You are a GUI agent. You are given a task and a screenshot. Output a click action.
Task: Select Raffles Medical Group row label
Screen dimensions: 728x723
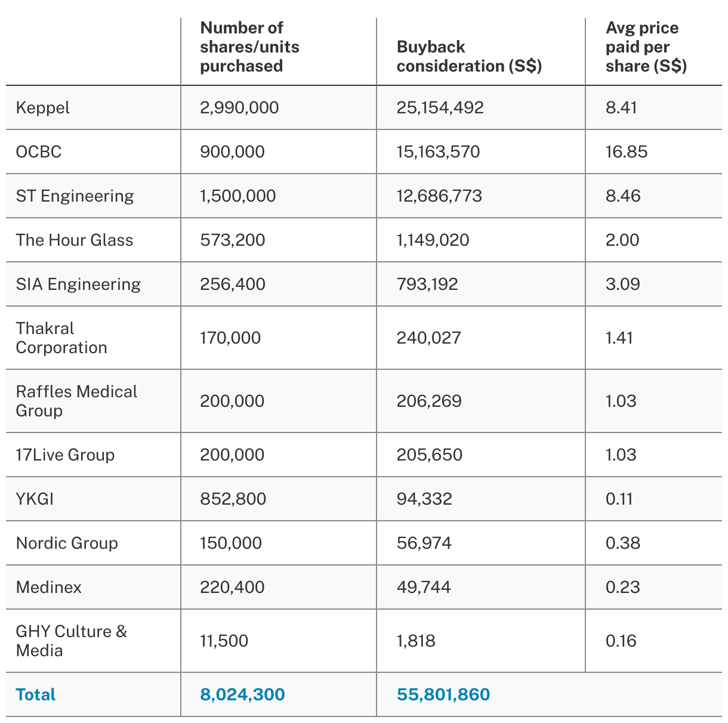tap(76, 401)
